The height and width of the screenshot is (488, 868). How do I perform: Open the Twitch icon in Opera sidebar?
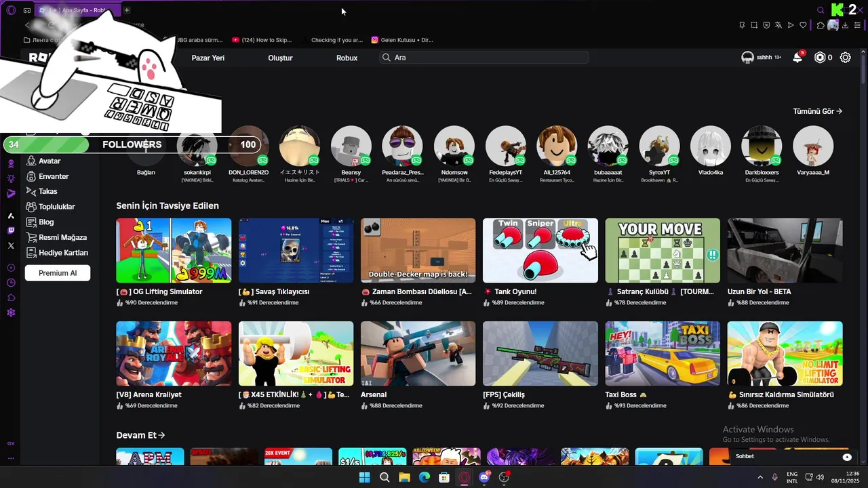tap(11, 230)
